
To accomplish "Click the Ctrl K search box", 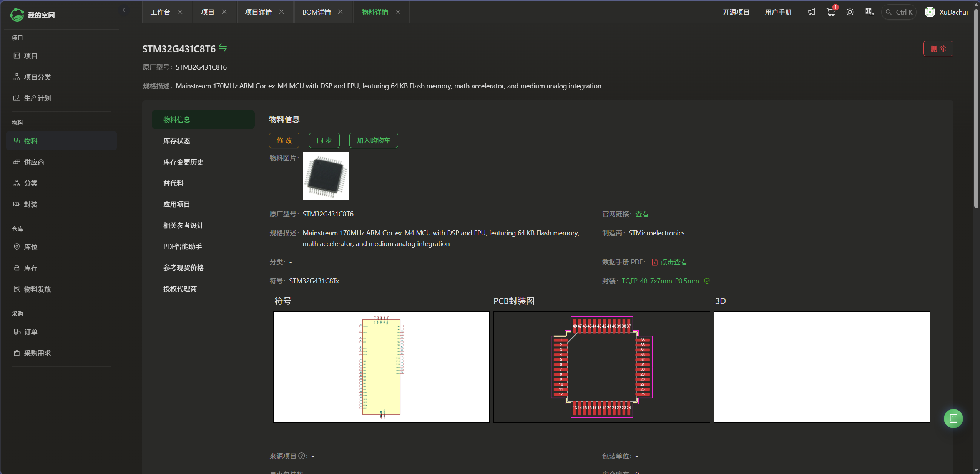I will click(899, 12).
